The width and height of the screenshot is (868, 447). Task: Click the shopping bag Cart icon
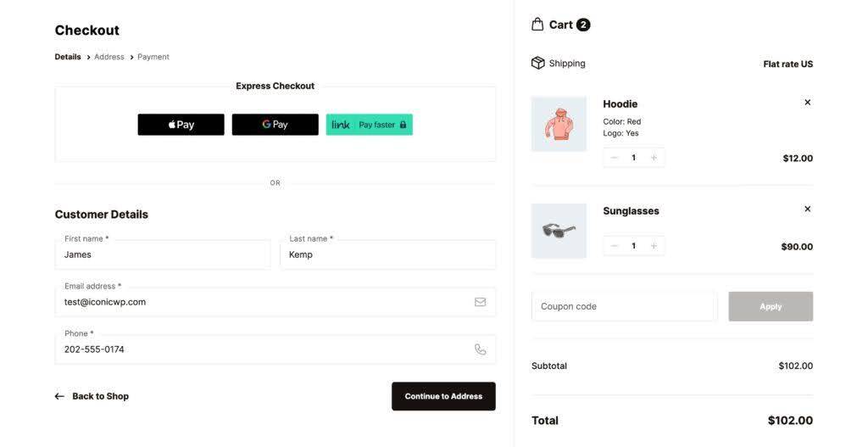point(537,25)
